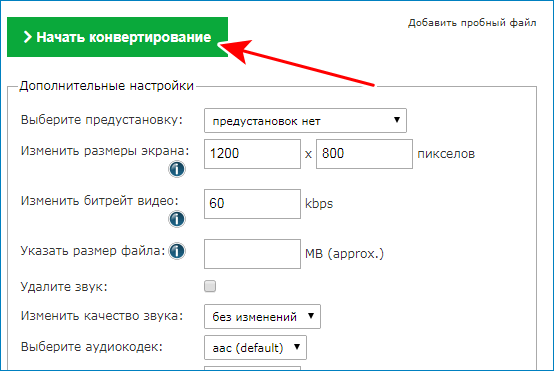Show info for Изменить размеры экрана

coord(177,169)
